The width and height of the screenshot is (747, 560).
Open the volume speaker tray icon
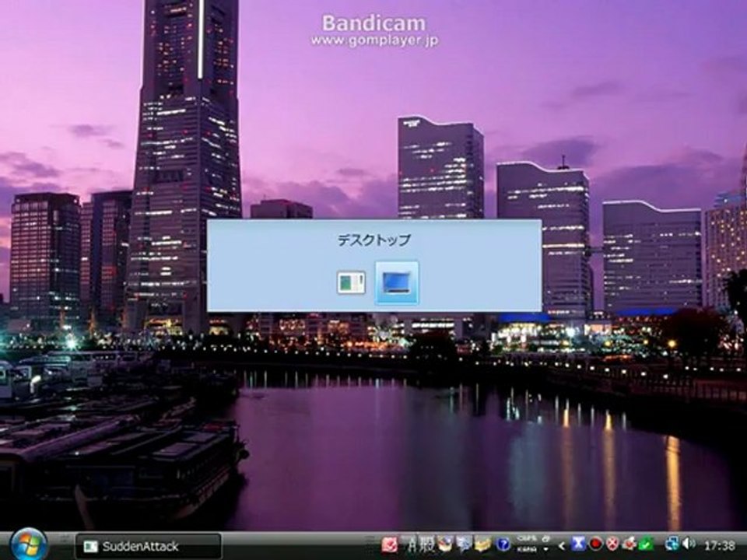click(689, 544)
